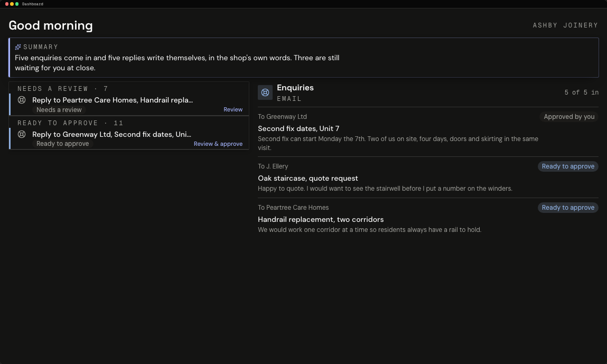This screenshot has width=607, height=364.
Task: Select Ready to approve badge for Peartree Care Homes
Action: click(x=568, y=208)
